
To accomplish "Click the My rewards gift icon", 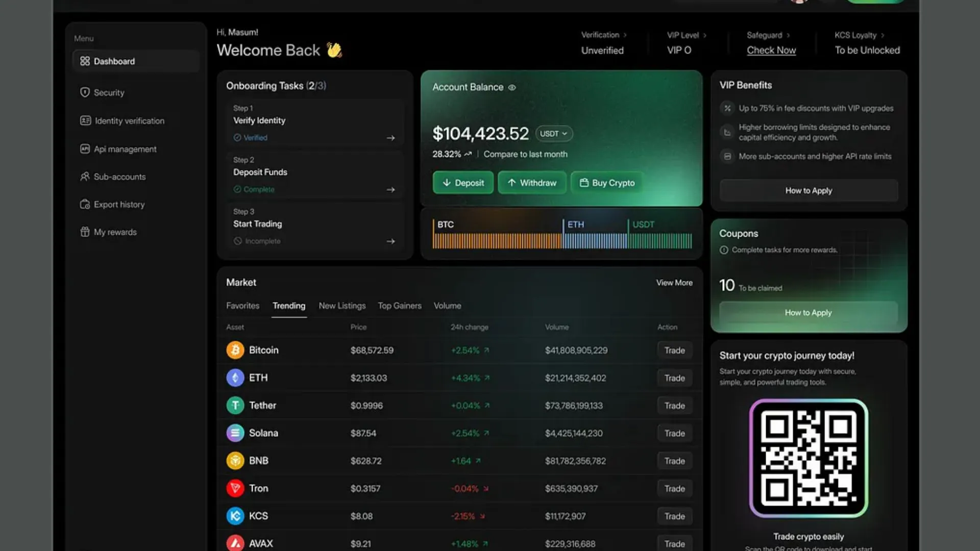I will pos(85,232).
